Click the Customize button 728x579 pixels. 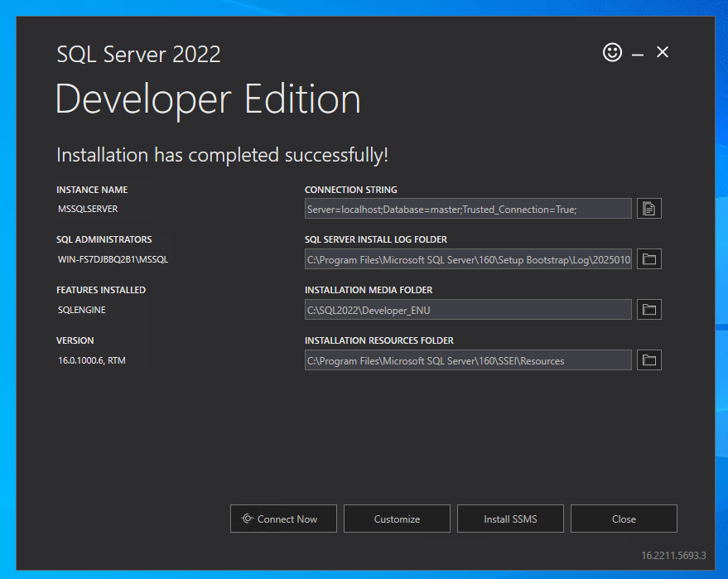pyautogui.click(x=397, y=519)
